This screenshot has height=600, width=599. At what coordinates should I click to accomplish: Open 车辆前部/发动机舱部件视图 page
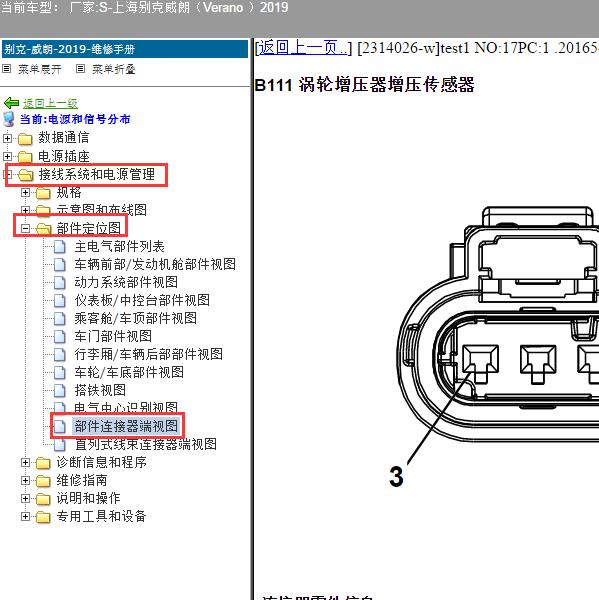pos(155,265)
